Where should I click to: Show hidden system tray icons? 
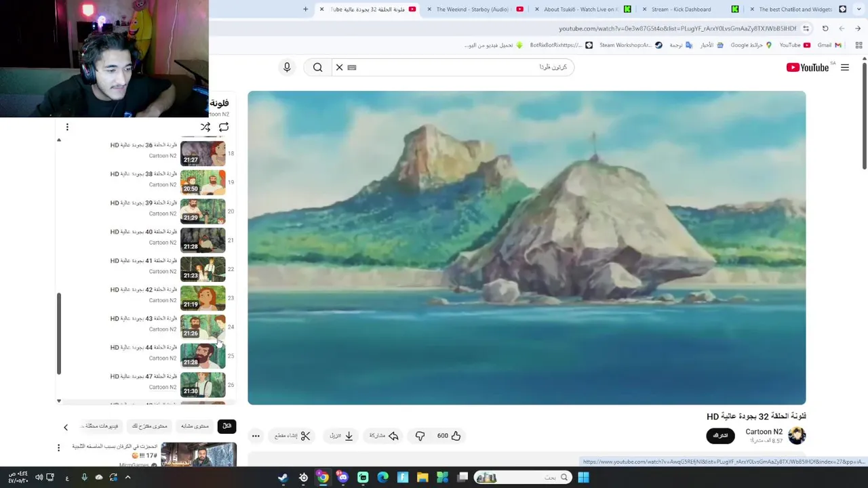pos(127,477)
